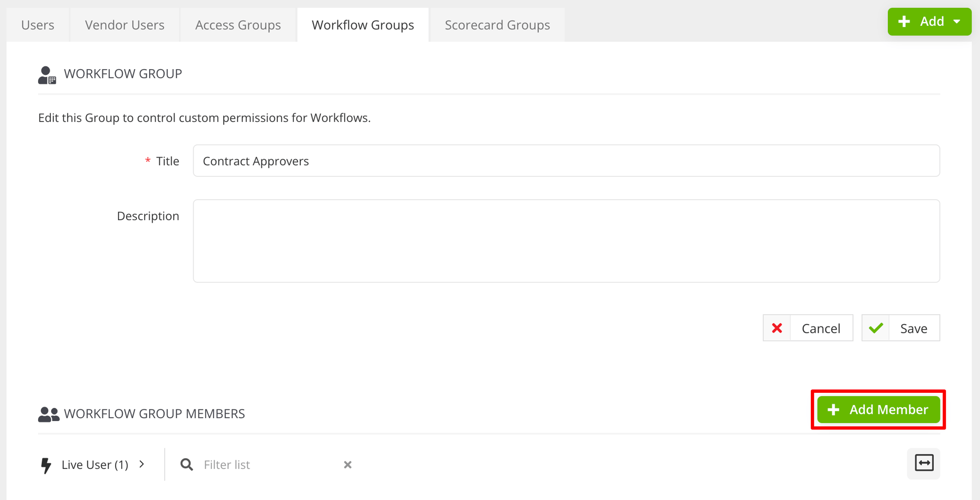Open the Scorecard Groups tab
Viewport: 980px width, 500px height.
pos(497,24)
